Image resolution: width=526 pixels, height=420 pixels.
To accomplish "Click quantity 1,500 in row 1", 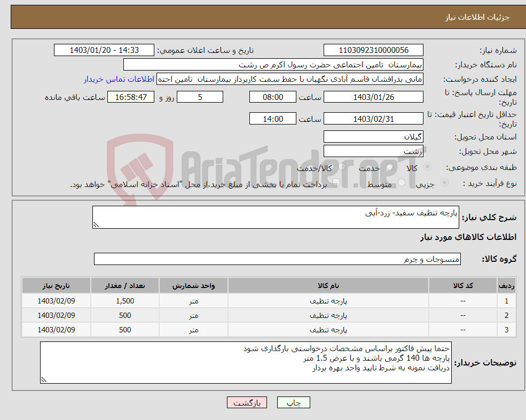I will pos(125,301).
